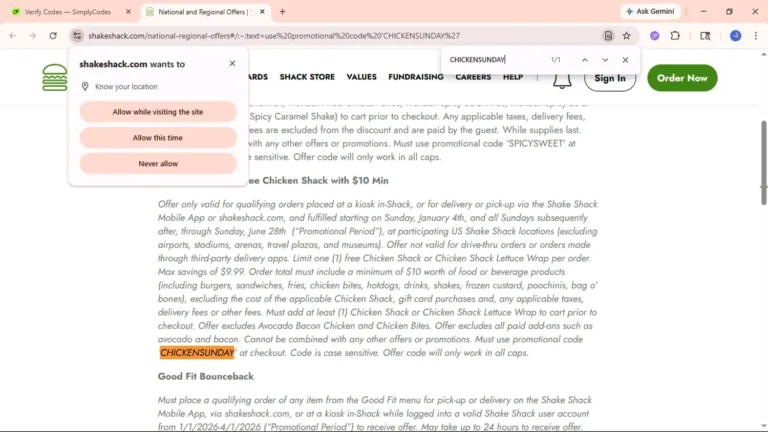
Task: Click Allow this time
Action: pos(158,138)
